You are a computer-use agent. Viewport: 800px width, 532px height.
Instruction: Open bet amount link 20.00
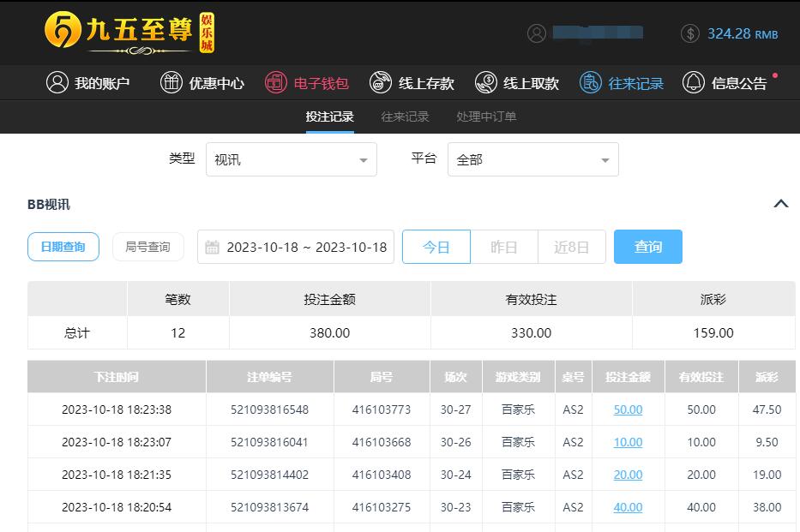point(628,475)
